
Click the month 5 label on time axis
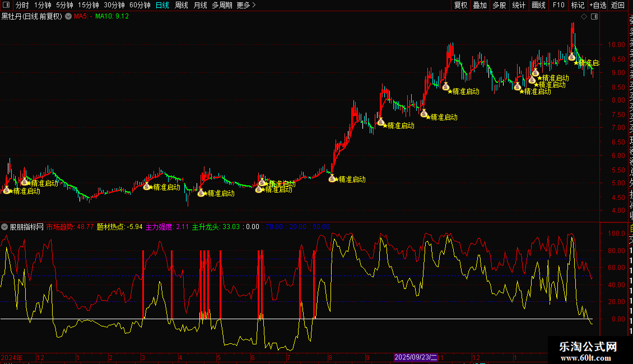tap(218, 357)
